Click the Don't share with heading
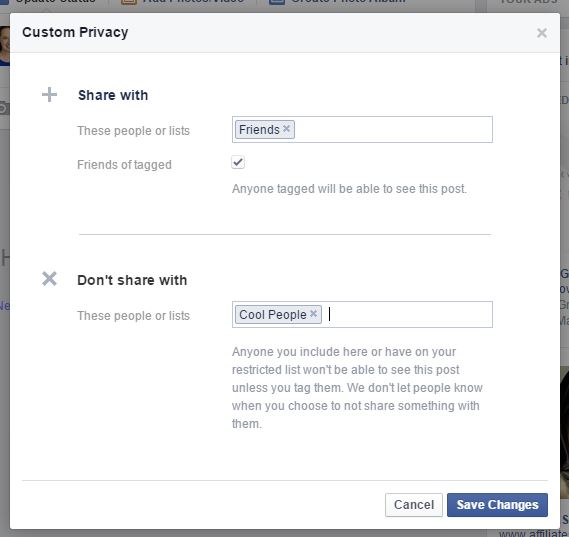This screenshot has width=569, height=537. point(132,280)
